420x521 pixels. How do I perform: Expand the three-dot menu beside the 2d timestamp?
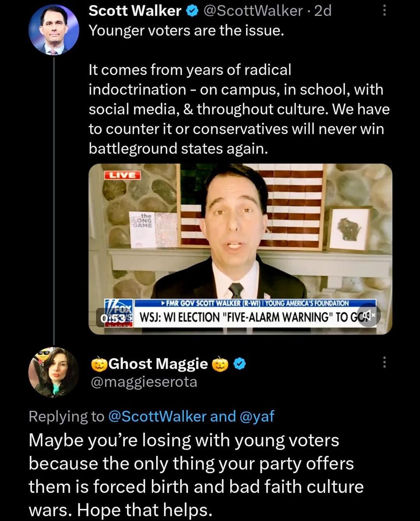pyautogui.click(x=384, y=11)
